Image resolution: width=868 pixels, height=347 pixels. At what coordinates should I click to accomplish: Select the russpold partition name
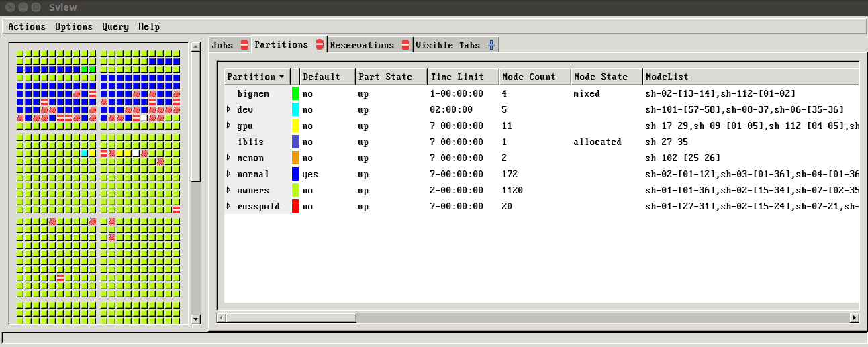258,206
